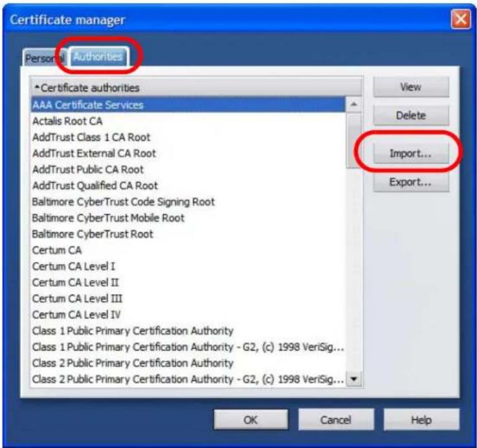Viewport: 477px width, 448px height.
Task: Select AddTrust Qualified CA Root
Action: 188,186
